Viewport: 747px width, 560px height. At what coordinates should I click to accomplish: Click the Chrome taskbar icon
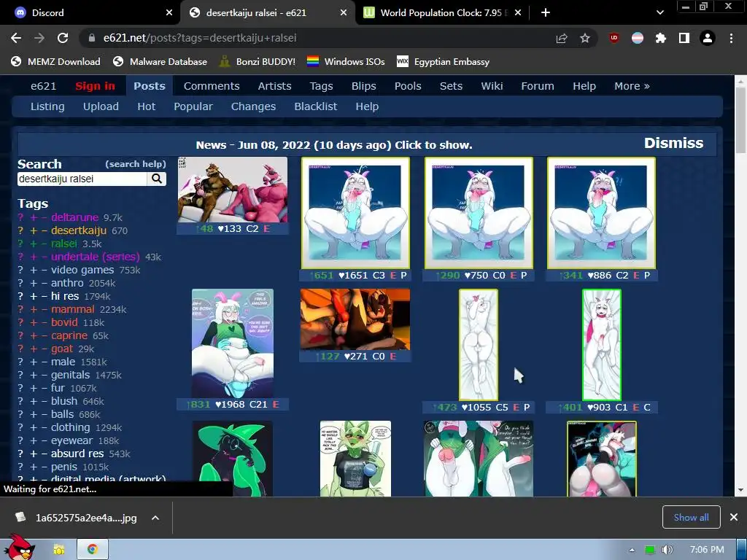pyautogui.click(x=93, y=550)
